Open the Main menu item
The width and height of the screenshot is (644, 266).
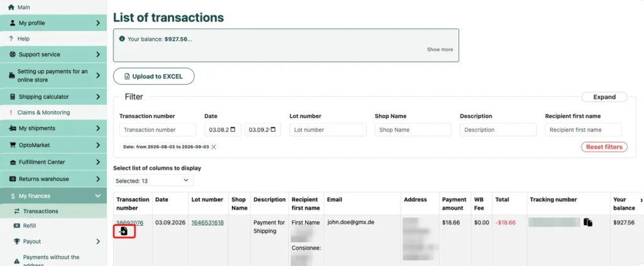click(53, 8)
